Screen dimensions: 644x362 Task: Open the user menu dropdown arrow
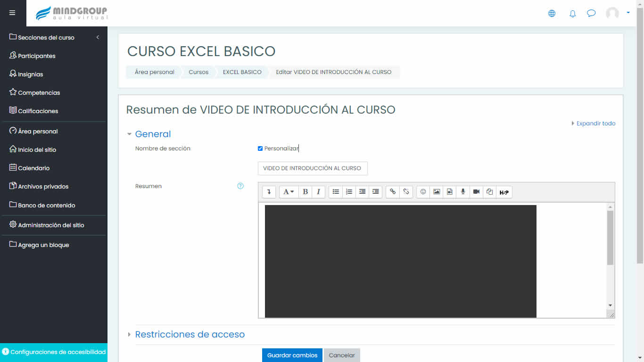(628, 13)
